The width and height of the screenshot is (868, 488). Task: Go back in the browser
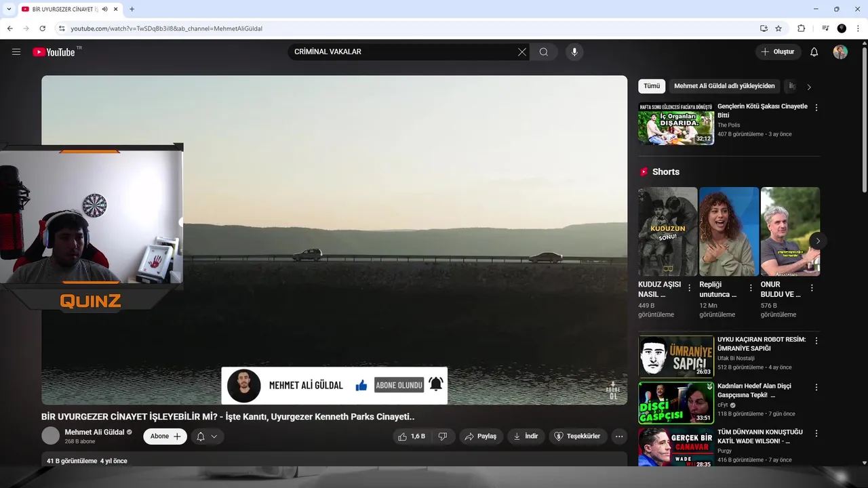click(x=9, y=28)
